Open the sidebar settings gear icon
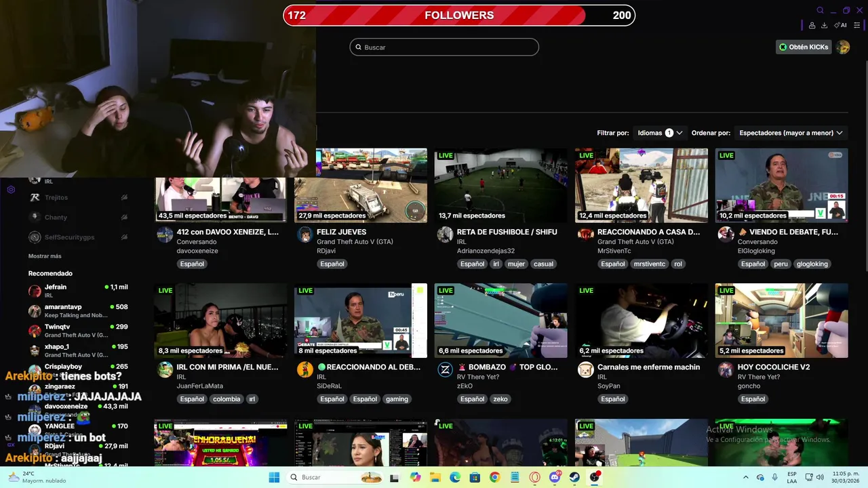The width and height of the screenshot is (868, 488). coord(11,189)
